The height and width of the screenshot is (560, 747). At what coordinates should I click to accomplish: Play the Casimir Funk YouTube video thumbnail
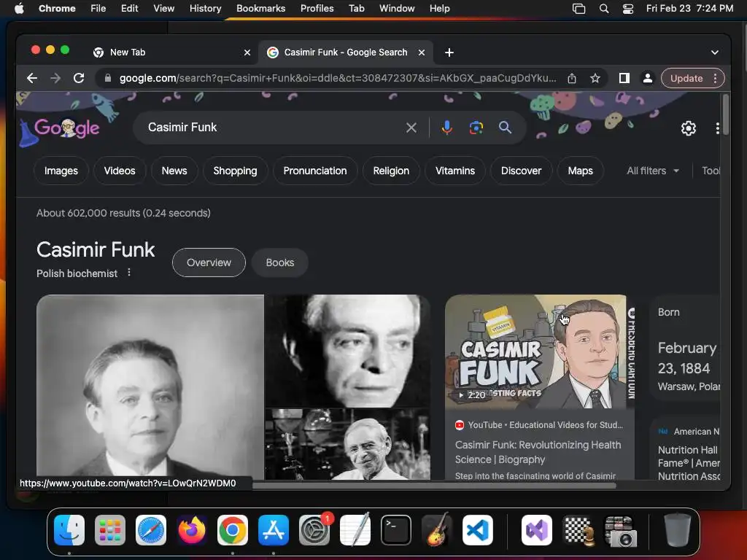tap(540, 351)
